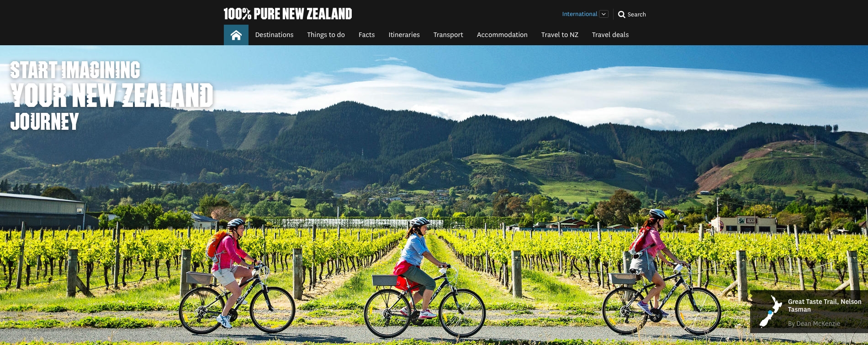Open the Itineraries menu
The height and width of the screenshot is (345, 868).
pyautogui.click(x=404, y=35)
